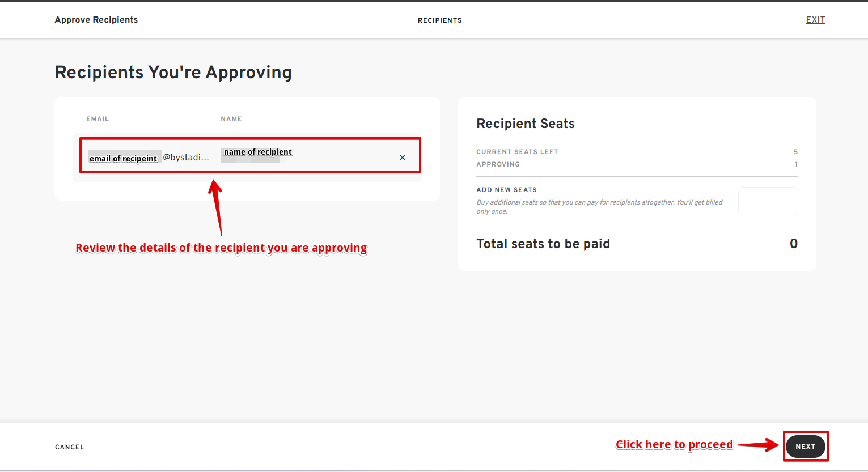Click the Current Seats Left label
This screenshot has height=472, width=868.
(517, 152)
